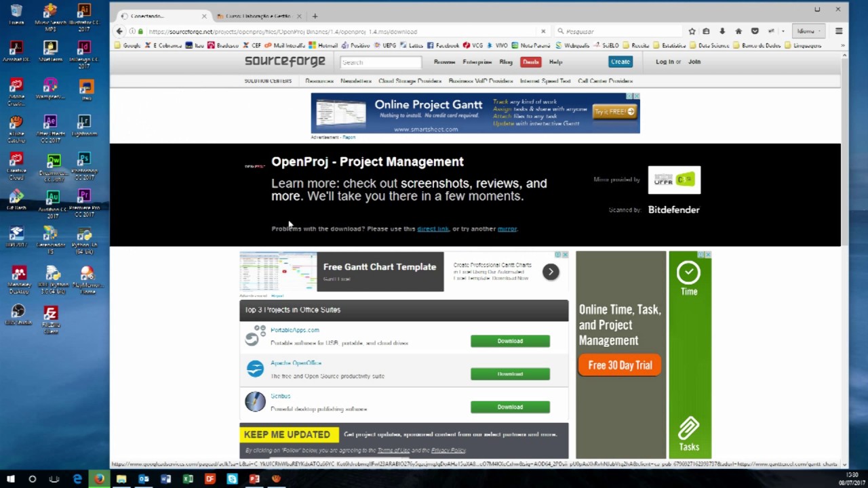Download PortableApps.com with its green button
The image size is (868, 488).
click(x=510, y=341)
